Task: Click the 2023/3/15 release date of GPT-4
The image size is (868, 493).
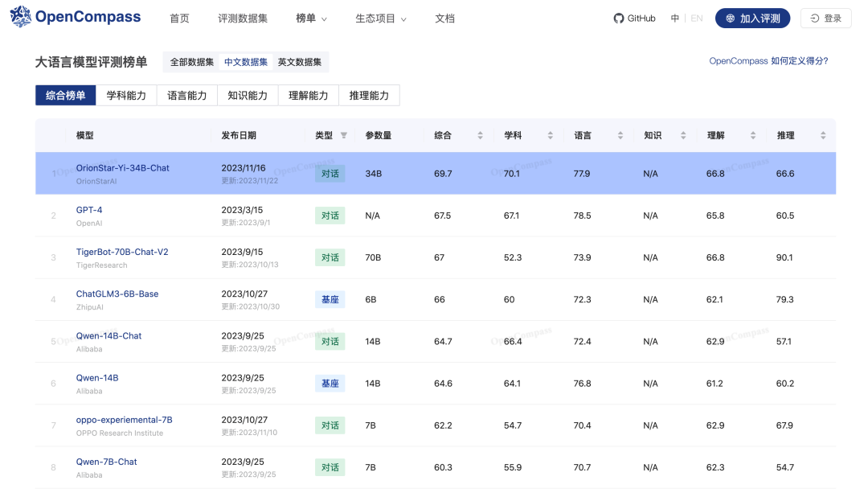Action: pyautogui.click(x=242, y=210)
